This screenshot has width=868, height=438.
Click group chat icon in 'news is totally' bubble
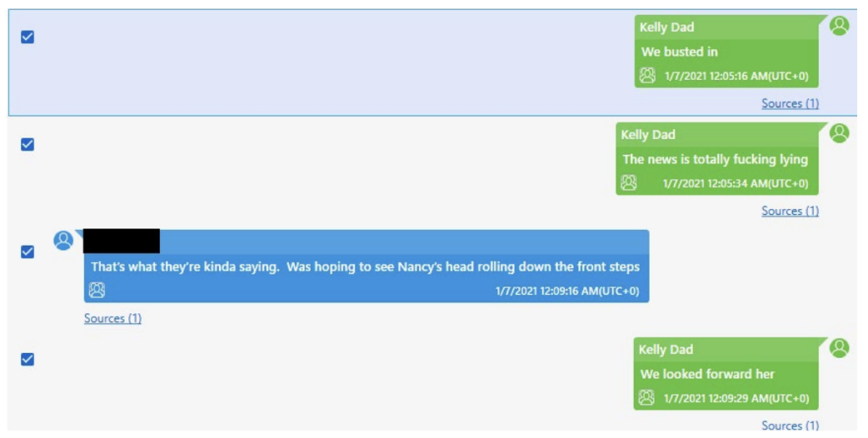click(x=629, y=183)
